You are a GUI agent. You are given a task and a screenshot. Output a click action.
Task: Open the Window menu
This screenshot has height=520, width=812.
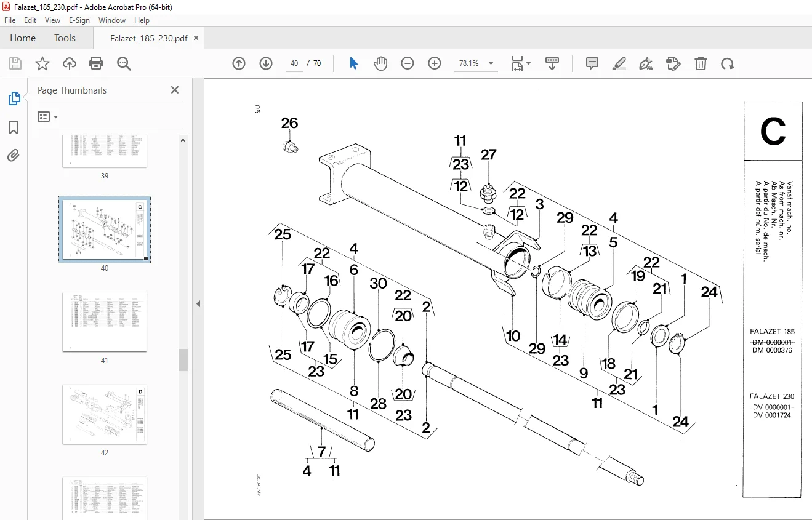112,20
